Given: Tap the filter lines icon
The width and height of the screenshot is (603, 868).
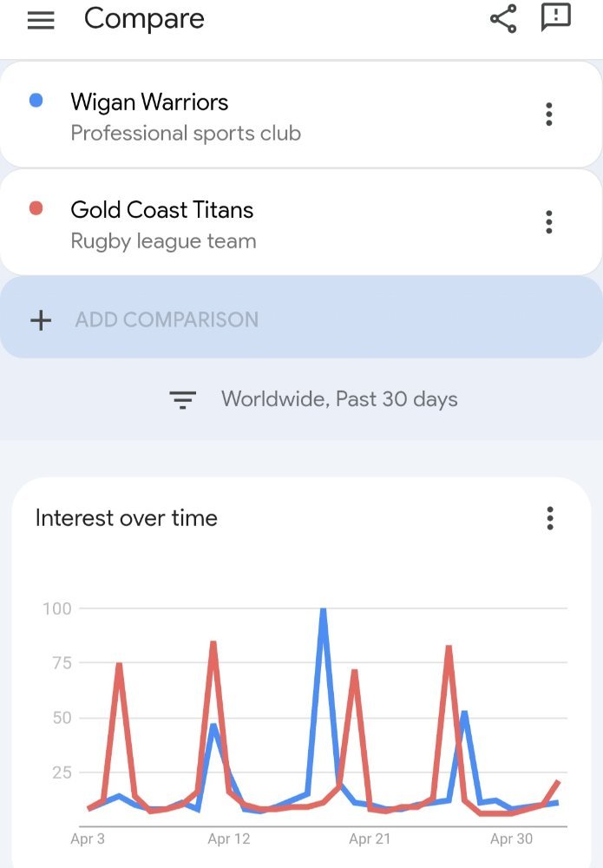Looking at the screenshot, I should pyautogui.click(x=182, y=399).
